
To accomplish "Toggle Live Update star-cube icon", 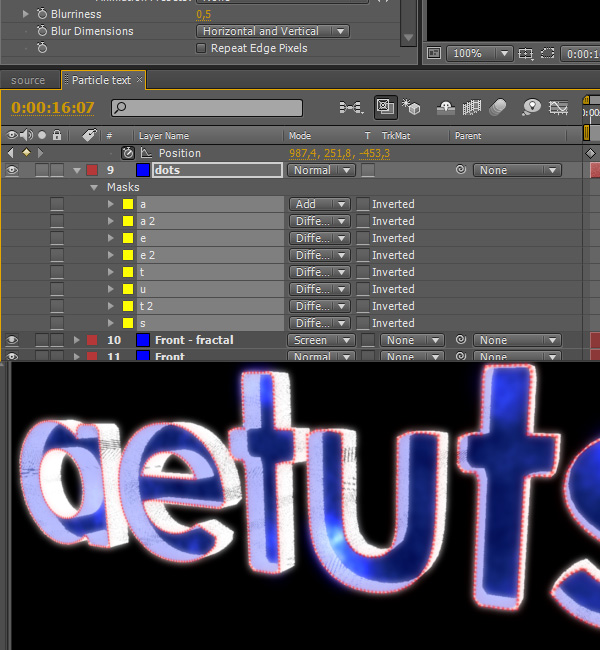I will (411, 107).
